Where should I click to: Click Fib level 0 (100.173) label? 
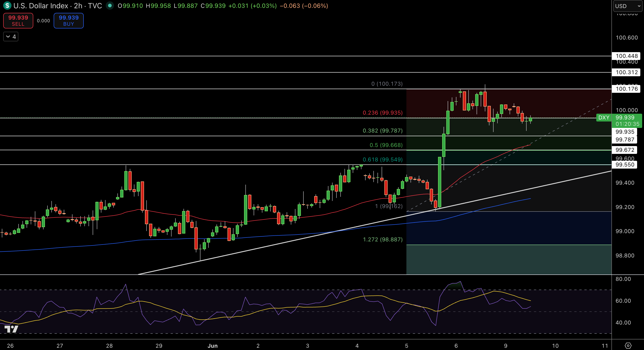point(387,84)
